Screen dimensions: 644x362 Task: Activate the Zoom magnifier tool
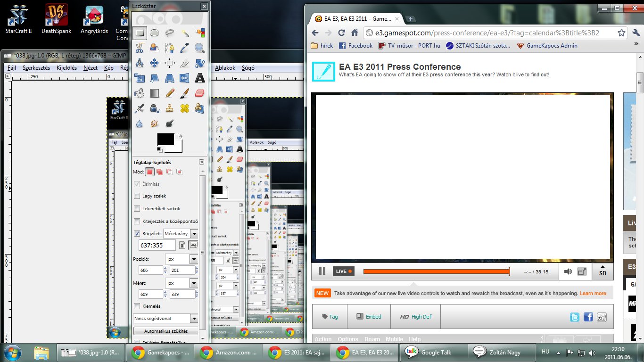click(x=200, y=48)
